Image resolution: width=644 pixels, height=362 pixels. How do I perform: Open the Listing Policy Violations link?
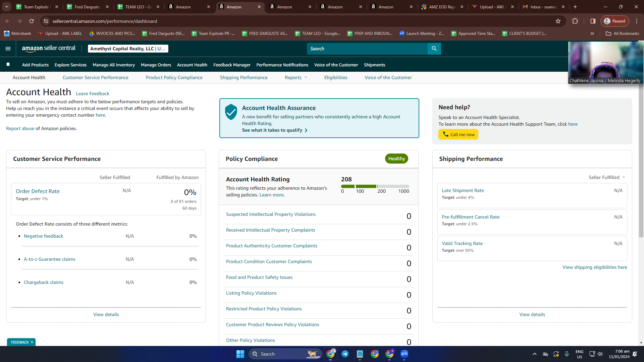point(251,293)
